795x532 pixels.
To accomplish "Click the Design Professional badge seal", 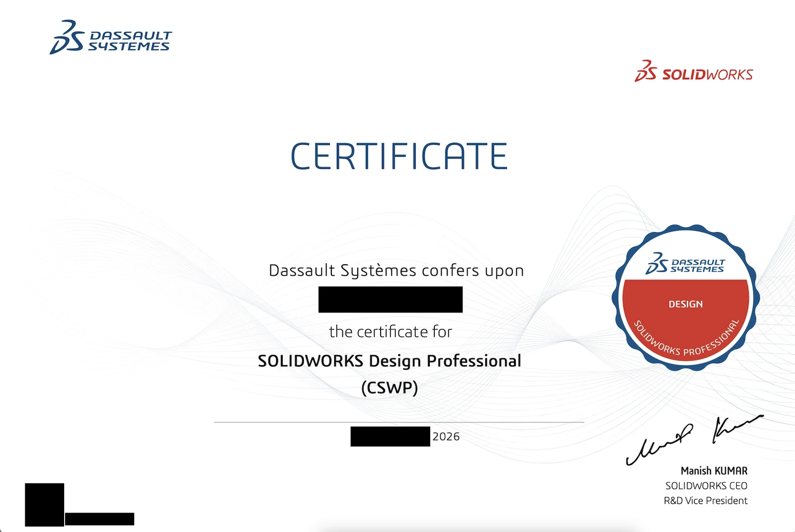I will [x=686, y=298].
